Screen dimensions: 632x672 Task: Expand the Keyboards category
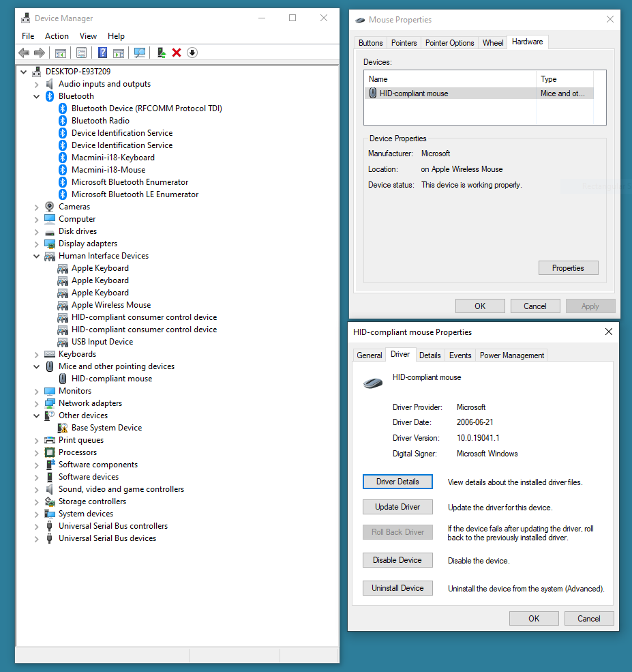point(35,353)
